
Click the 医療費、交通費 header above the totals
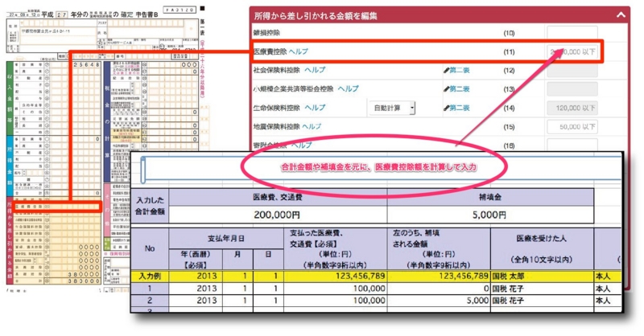click(278, 197)
